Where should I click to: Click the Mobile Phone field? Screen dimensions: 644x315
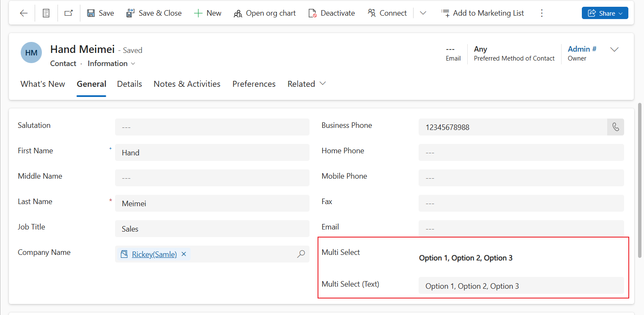point(521,178)
